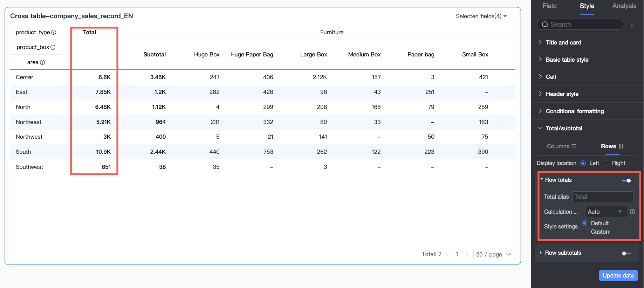
Task: Click the Update data button
Action: [x=618, y=275]
